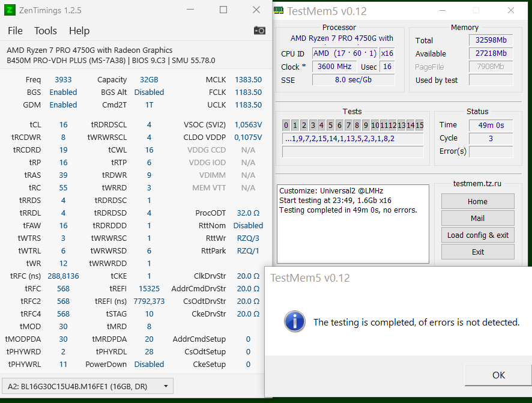Close the TestMem5 window
The width and height of the screenshot is (532, 403).
(x=511, y=11)
